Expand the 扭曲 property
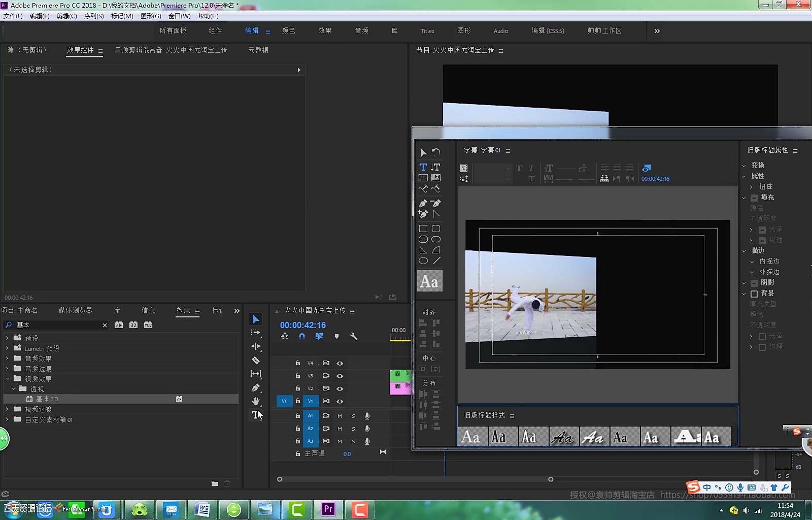The width and height of the screenshot is (812, 520). click(751, 187)
